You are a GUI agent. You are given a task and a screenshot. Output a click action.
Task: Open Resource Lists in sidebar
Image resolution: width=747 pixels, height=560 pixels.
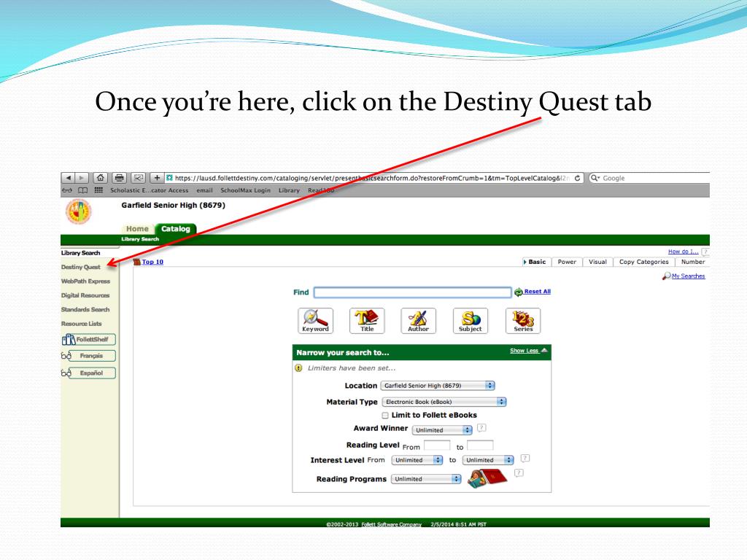tap(82, 324)
